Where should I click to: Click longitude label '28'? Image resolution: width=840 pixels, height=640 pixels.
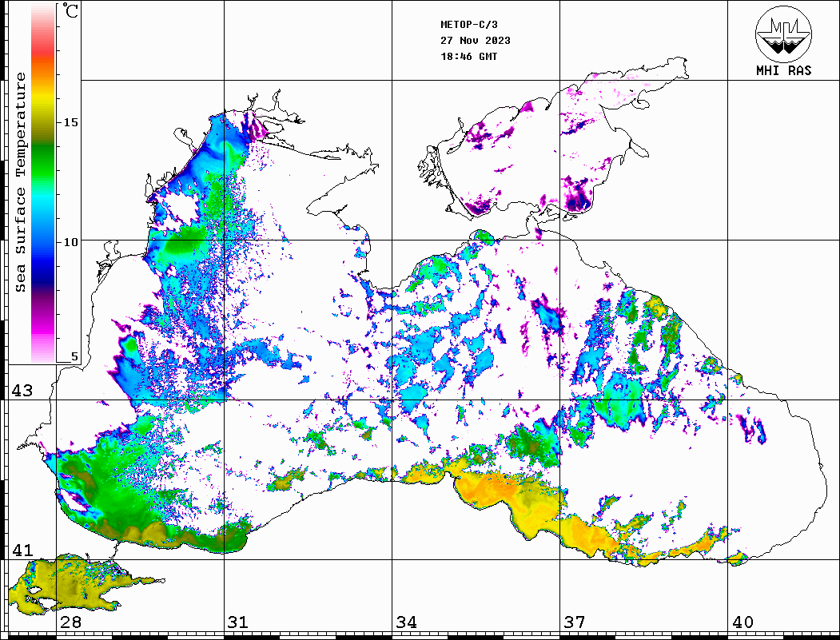[x=70, y=622]
